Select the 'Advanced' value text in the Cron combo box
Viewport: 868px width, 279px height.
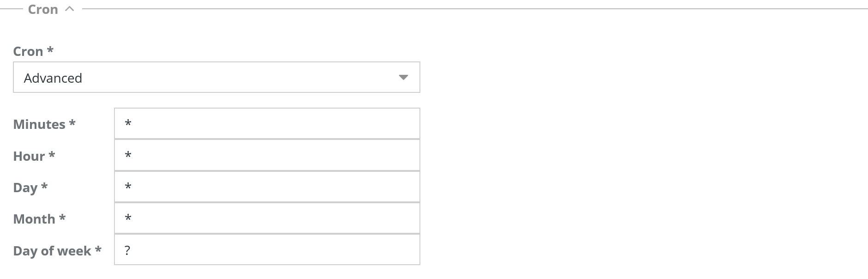[x=53, y=78]
